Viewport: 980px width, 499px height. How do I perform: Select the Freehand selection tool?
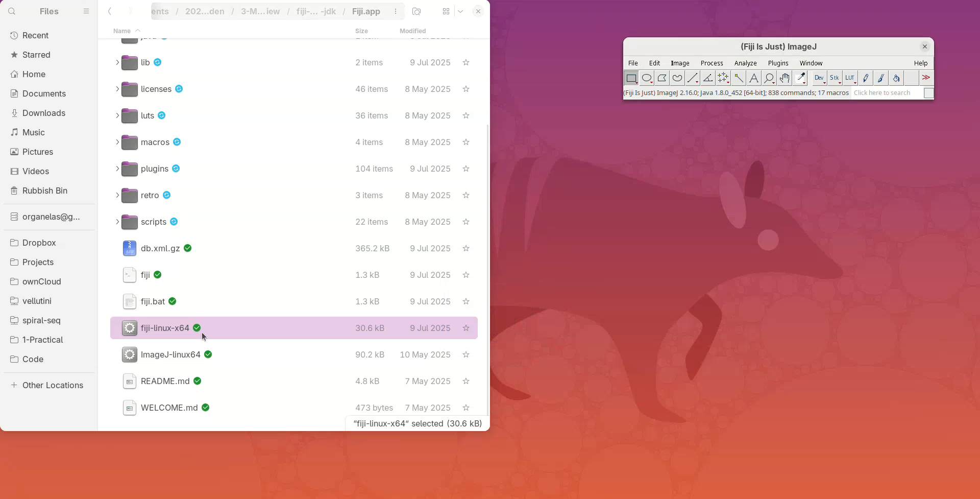tap(677, 78)
